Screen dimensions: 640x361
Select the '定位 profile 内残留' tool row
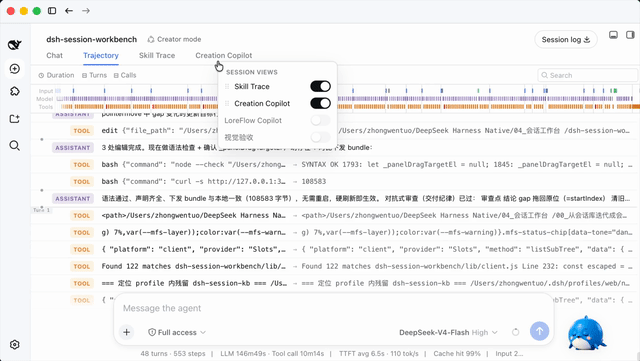click(x=335, y=283)
